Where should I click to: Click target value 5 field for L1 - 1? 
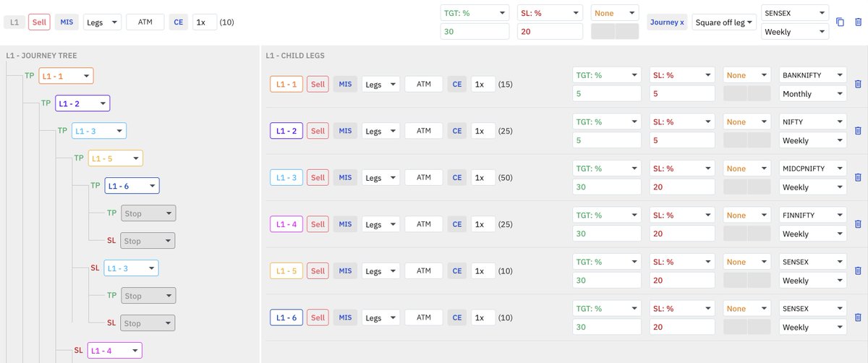tap(606, 93)
